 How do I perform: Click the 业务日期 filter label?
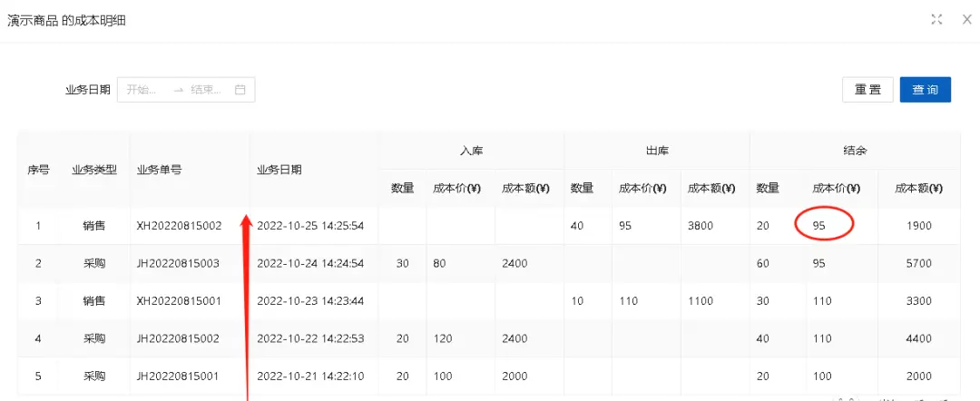(87, 89)
